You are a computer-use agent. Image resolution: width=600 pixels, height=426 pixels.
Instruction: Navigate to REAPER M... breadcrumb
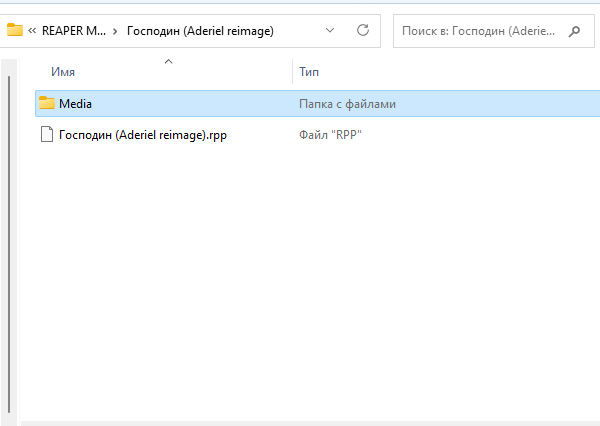click(x=74, y=31)
